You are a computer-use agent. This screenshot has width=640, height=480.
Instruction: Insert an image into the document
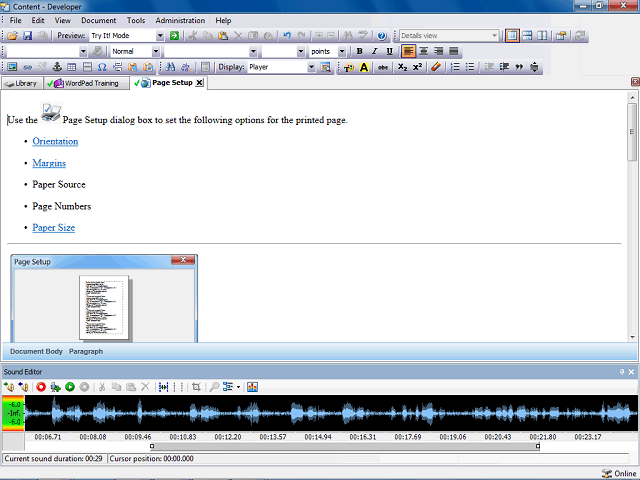tap(12, 67)
